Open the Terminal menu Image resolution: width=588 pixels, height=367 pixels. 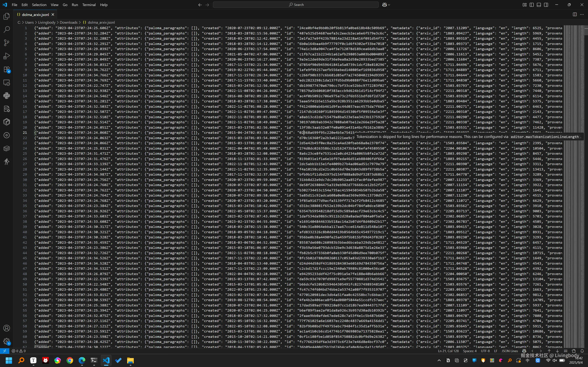[x=89, y=5]
